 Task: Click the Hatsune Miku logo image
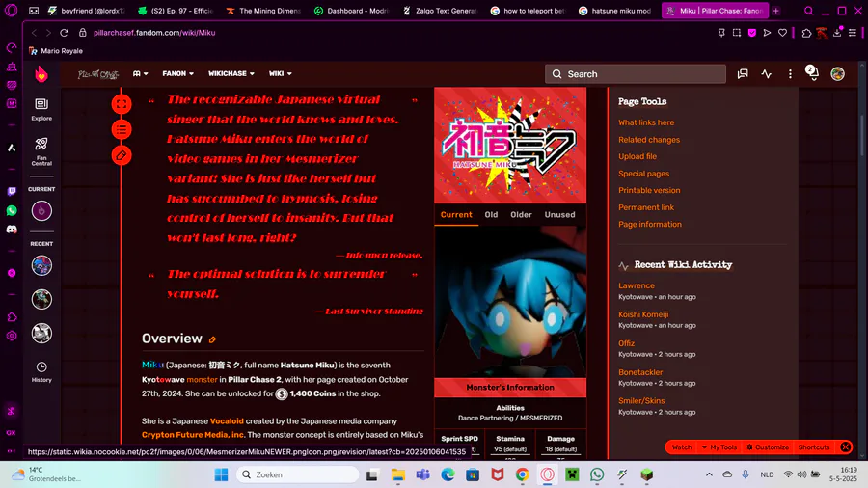coord(510,145)
